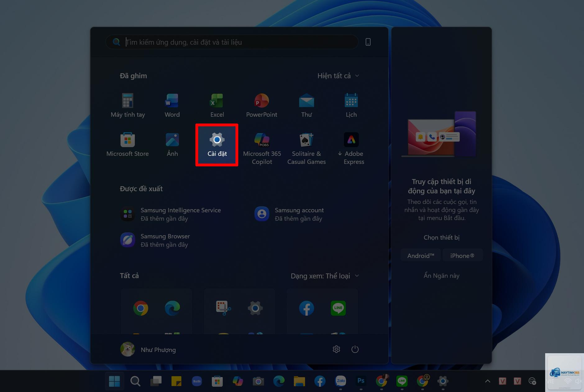Switch to LINE on the taskbar
The height and width of the screenshot is (392, 584).
(x=402, y=381)
